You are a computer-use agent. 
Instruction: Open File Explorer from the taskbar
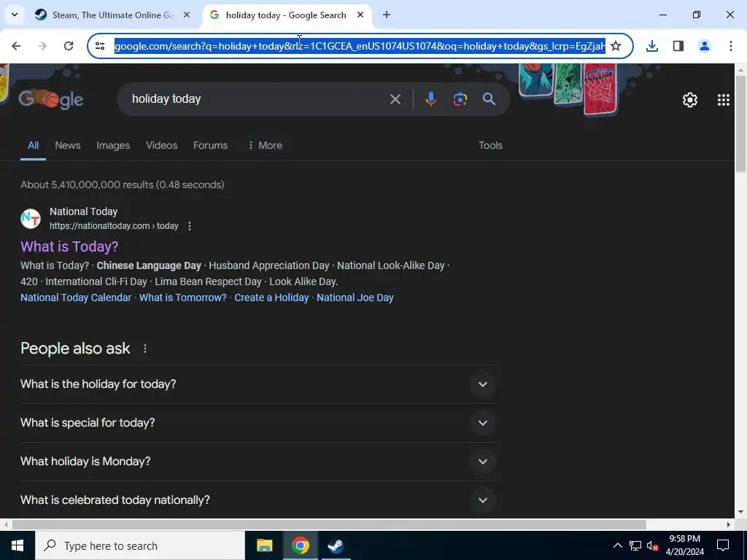click(264, 545)
